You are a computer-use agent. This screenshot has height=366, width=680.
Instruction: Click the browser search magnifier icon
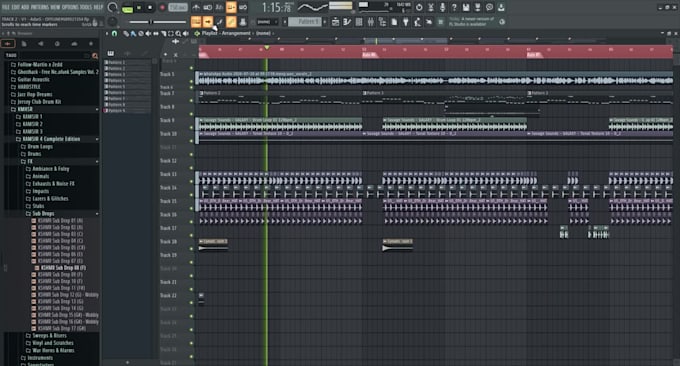(x=95, y=56)
